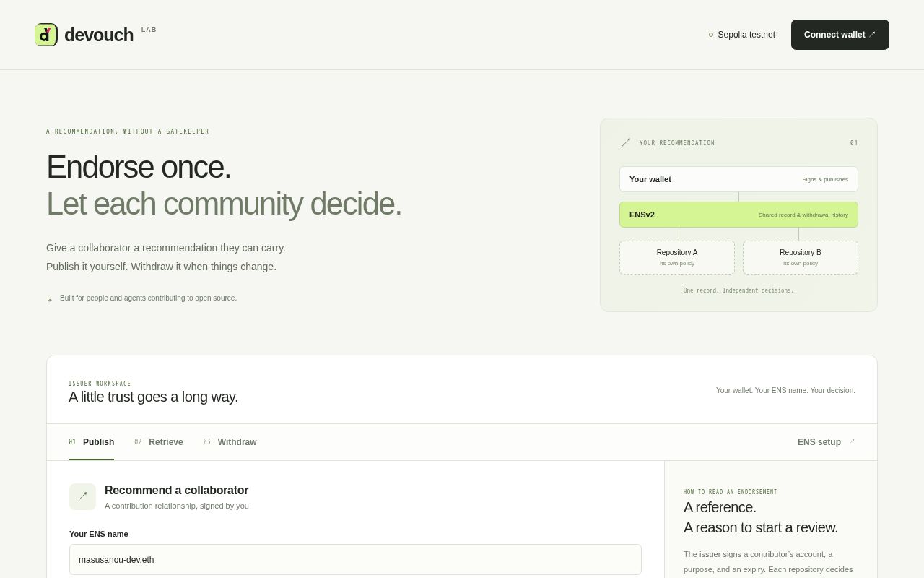
Task: Click the Your wallet box in diagram
Action: 738,179
